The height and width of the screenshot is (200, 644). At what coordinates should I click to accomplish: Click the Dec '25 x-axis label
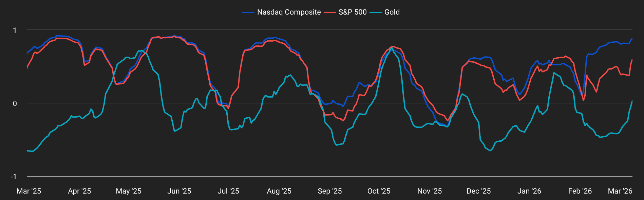tap(478, 191)
